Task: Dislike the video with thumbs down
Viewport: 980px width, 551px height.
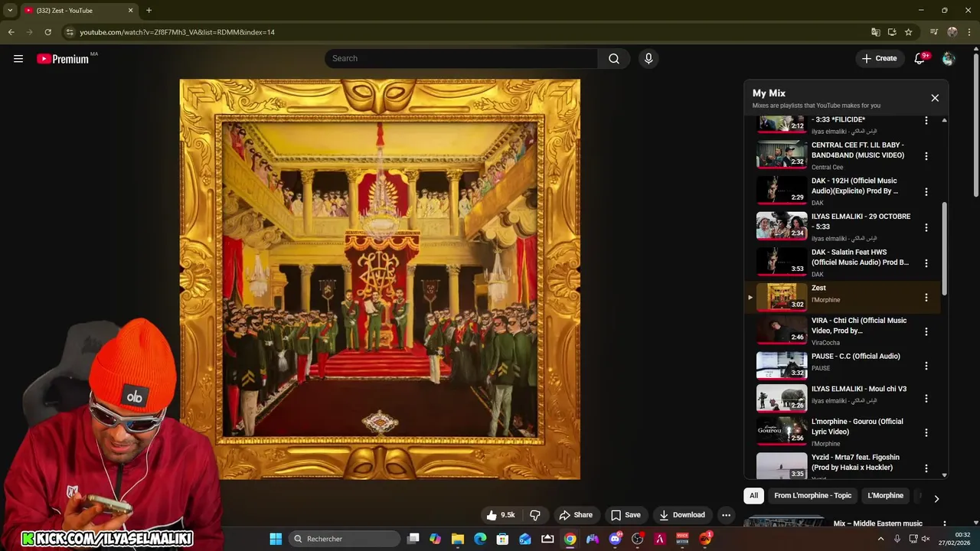Action: tap(535, 515)
